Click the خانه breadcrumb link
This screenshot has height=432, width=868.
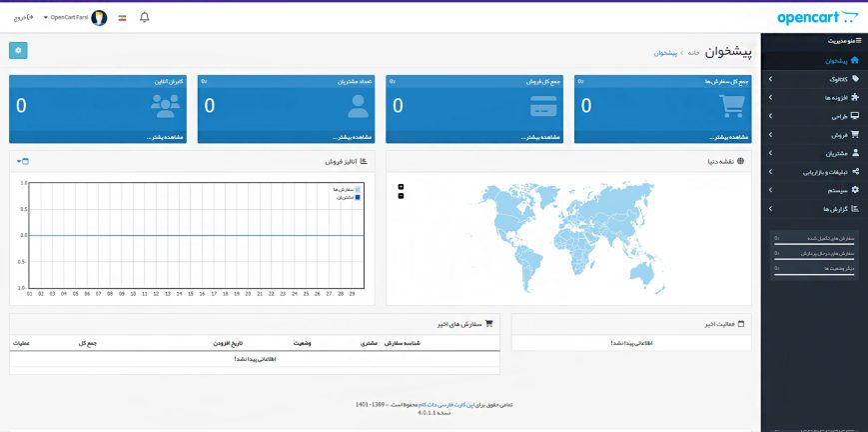point(694,53)
